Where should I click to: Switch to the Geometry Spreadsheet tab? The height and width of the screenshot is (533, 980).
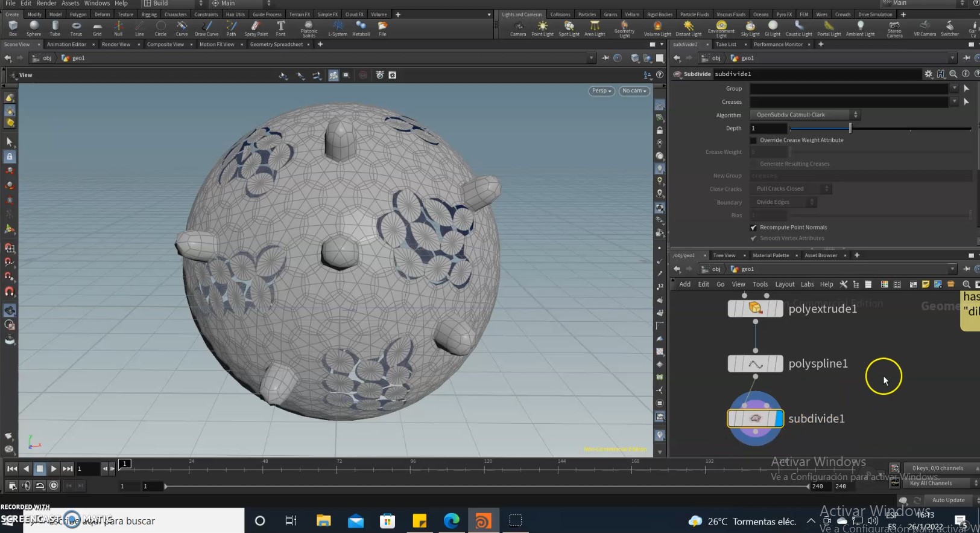point(276,45)
